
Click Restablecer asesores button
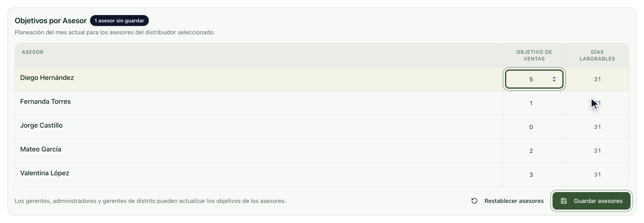click(x=507, y=201)
